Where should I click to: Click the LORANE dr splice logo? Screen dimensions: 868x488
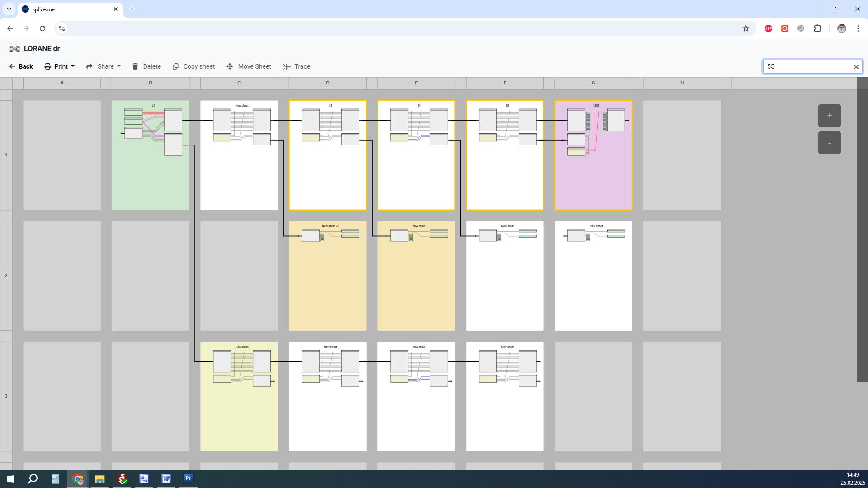[14, 49]
